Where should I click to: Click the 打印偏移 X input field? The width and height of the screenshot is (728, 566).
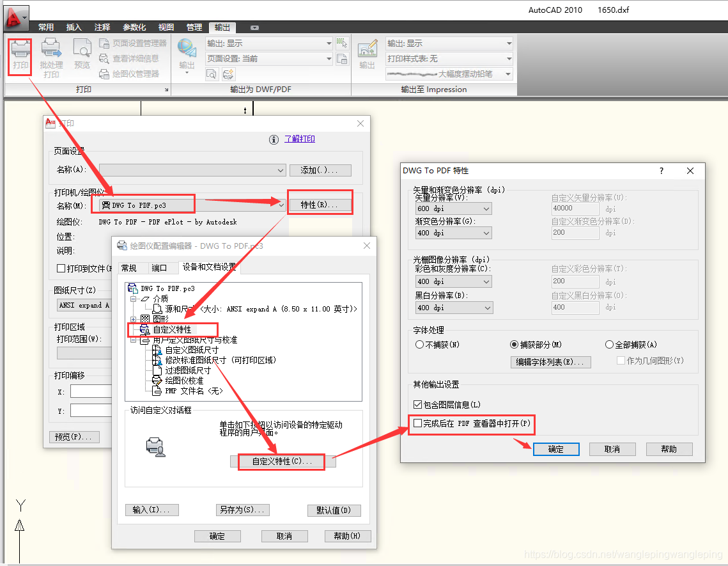point(91,392)
